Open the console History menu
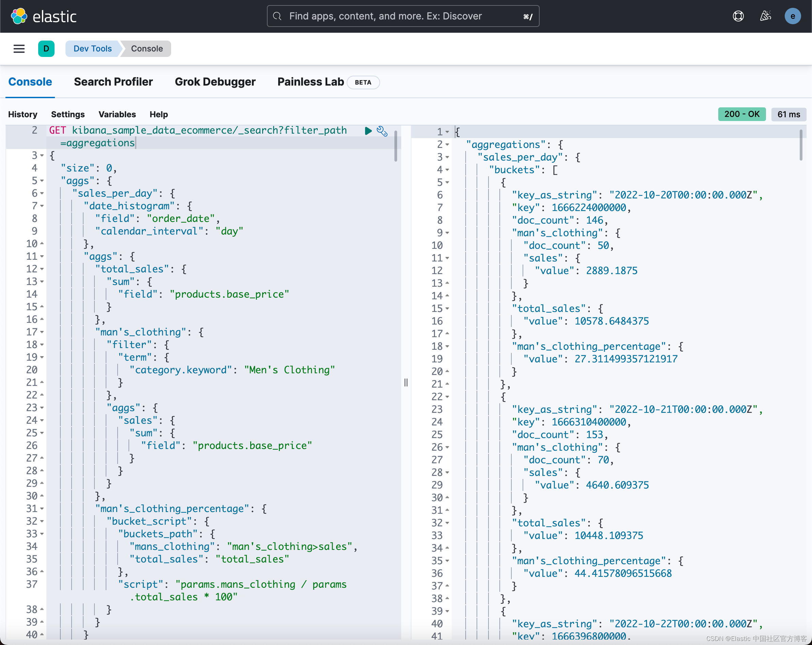Viewport: 812px width, 645px height. coord(22,114)
